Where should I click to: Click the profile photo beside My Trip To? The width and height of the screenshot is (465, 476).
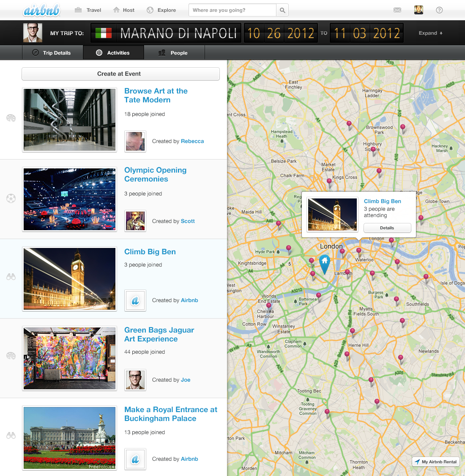[x=33, y=33]
